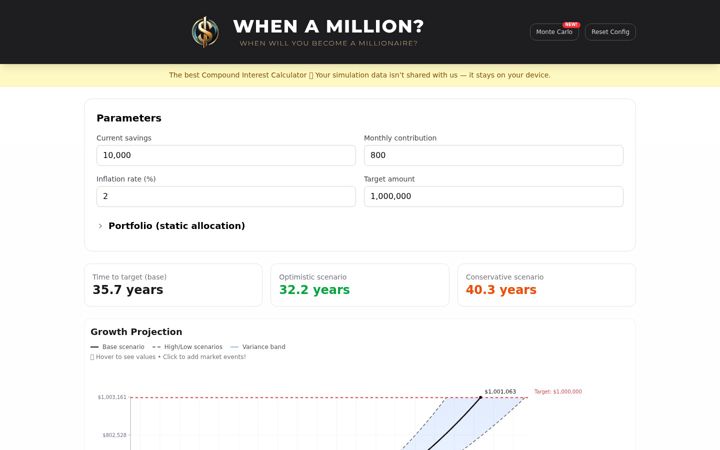Click the 40.3 years value
720x450 pixels.
[501, 290]
